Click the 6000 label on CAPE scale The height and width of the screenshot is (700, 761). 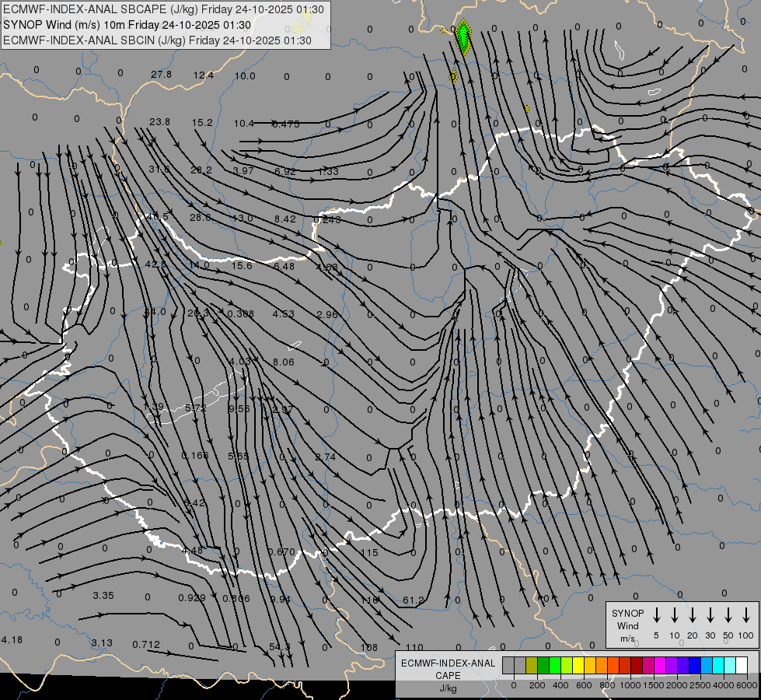tap(747, 685)
